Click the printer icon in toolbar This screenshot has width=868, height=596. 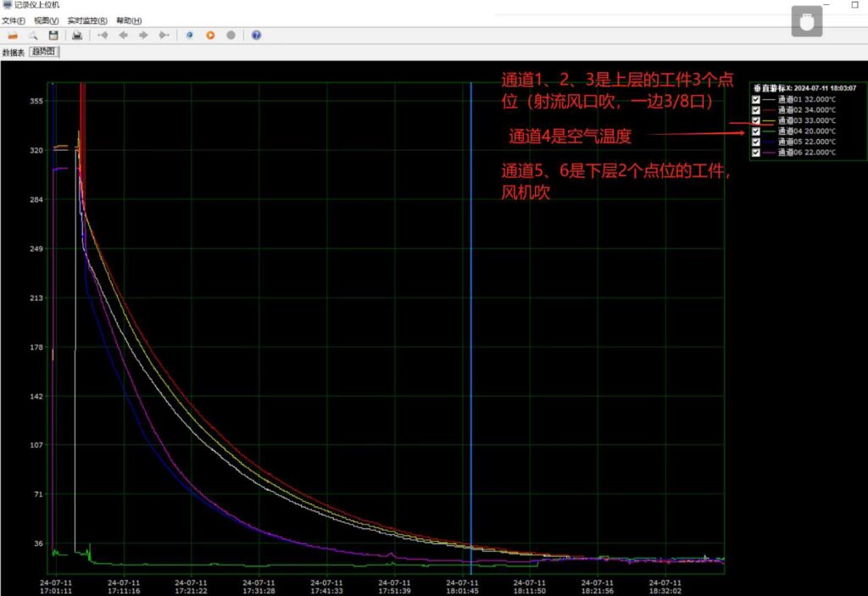point(77,36)
